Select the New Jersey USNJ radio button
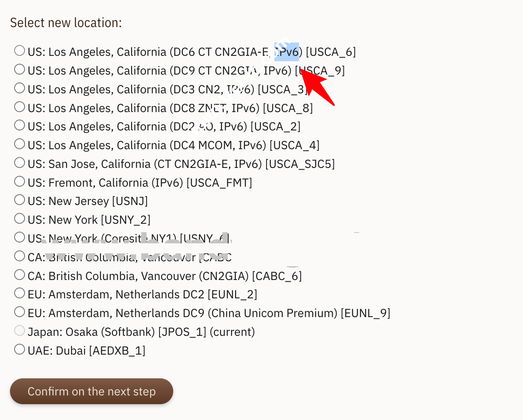The height and width of the screenshot is (420, 523). click(x=20, y=200)
